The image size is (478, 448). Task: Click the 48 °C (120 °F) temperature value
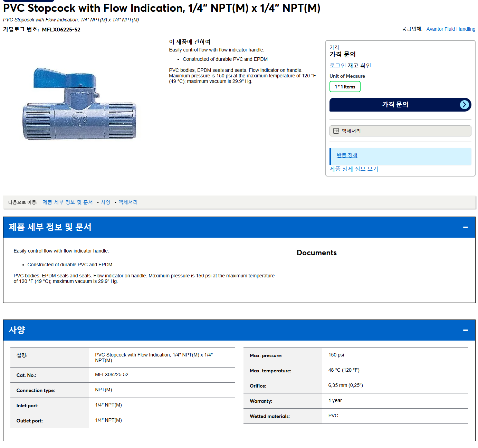[344, 370]
